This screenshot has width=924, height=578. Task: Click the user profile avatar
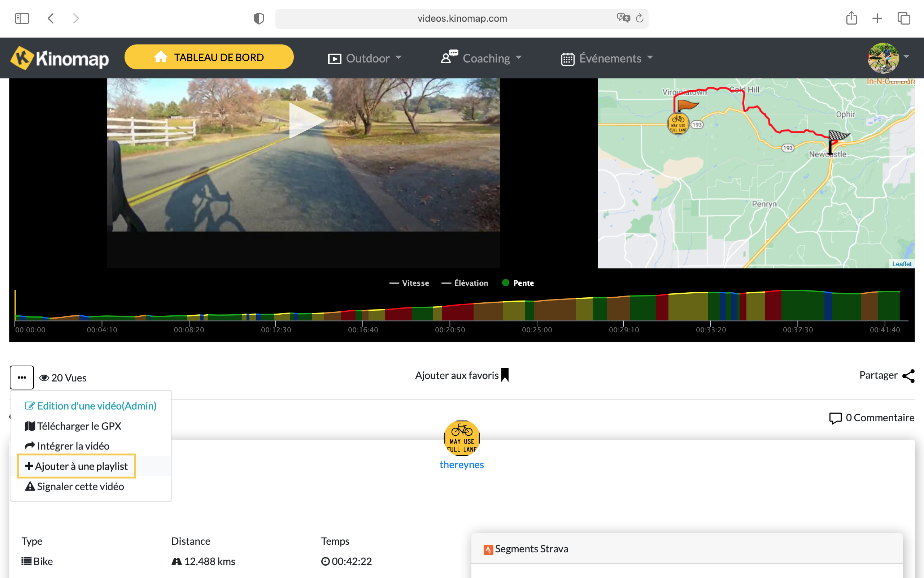tap(883, 58)
